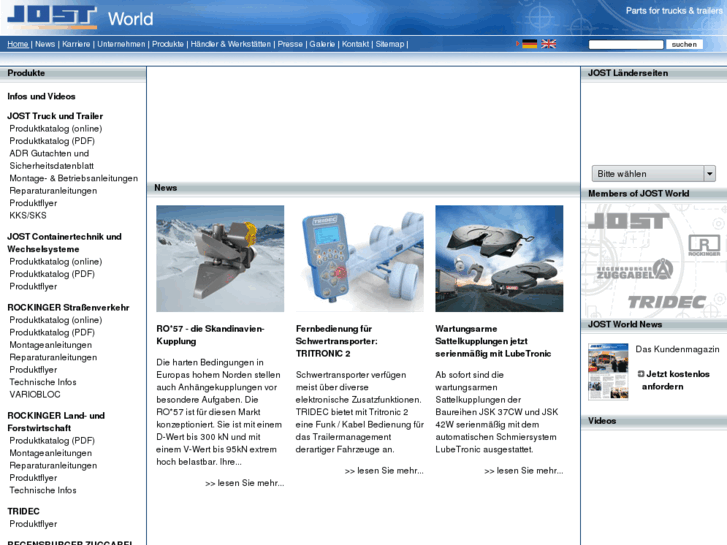This screenshot has height=545, width=727.
Task: Open the Presse menu item
Action: [290, 44]
